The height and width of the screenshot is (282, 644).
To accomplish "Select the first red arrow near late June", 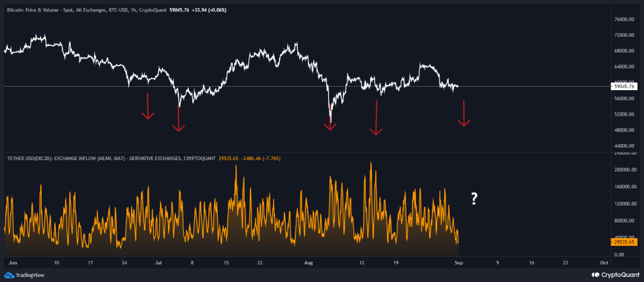I will pos(147,106).
